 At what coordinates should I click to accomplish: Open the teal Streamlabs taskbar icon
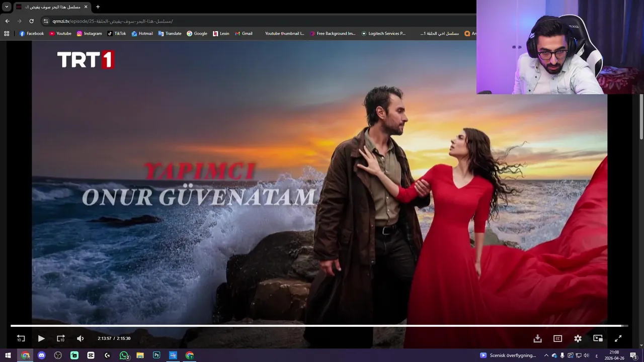(x=74, y=355)
